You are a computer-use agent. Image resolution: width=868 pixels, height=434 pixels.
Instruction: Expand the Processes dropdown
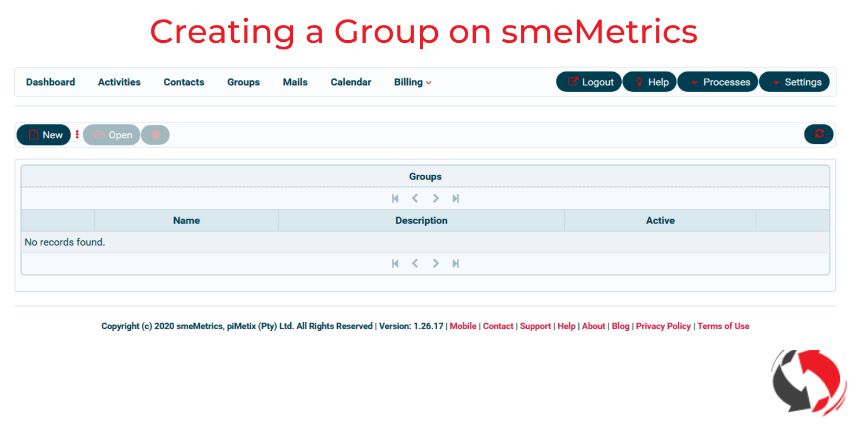coord(718,82)
